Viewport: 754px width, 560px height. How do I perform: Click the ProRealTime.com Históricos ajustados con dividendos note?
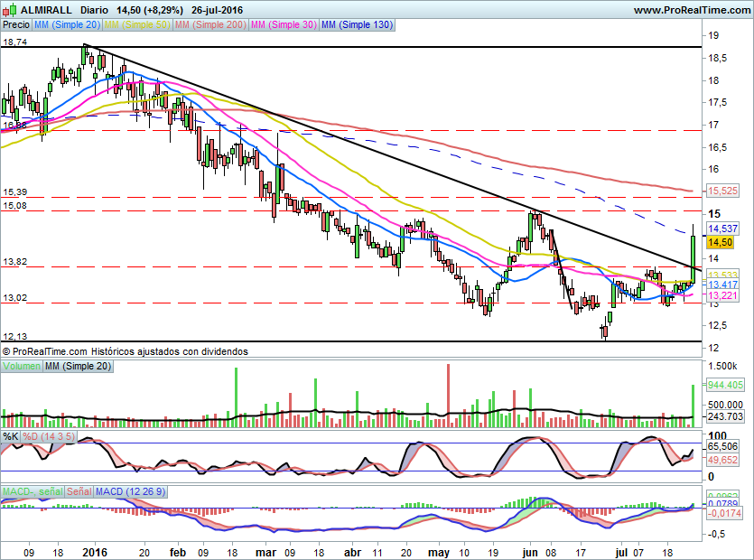126,351
